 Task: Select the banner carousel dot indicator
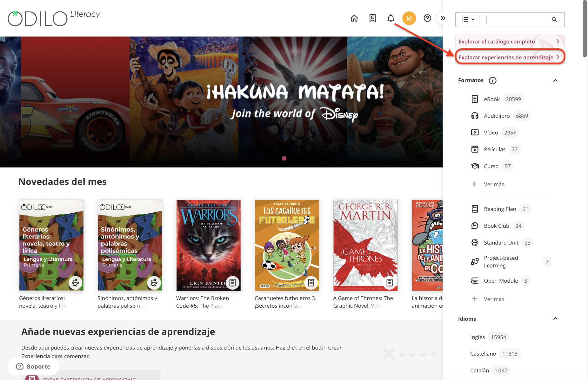(x=284, y=158)
